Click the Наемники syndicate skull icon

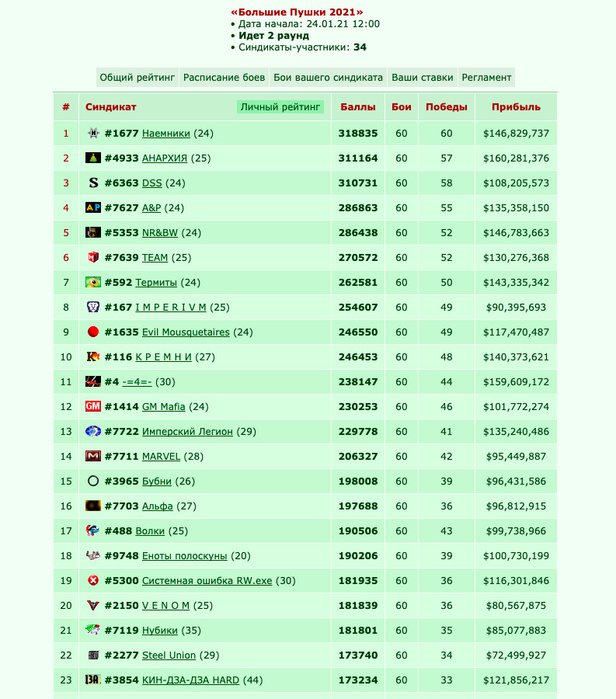93,133
